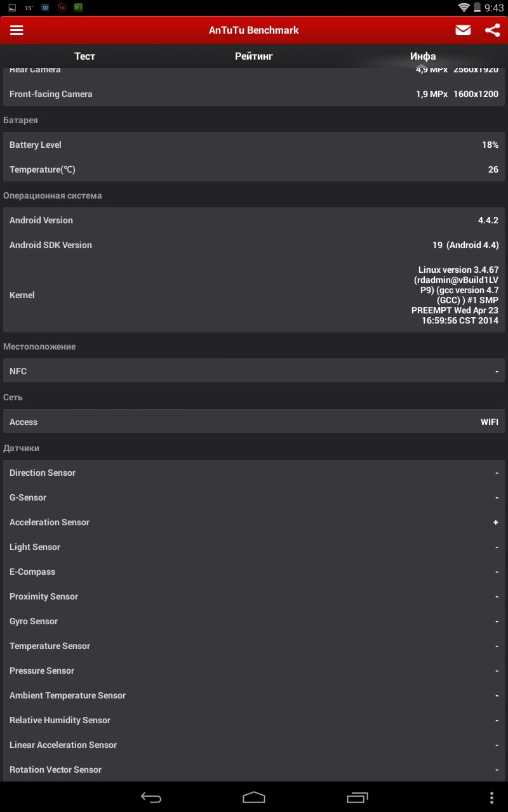Tap the Acceleration Sensor row
Viewport: 508px width, 812px height.
tap(254, 522)
